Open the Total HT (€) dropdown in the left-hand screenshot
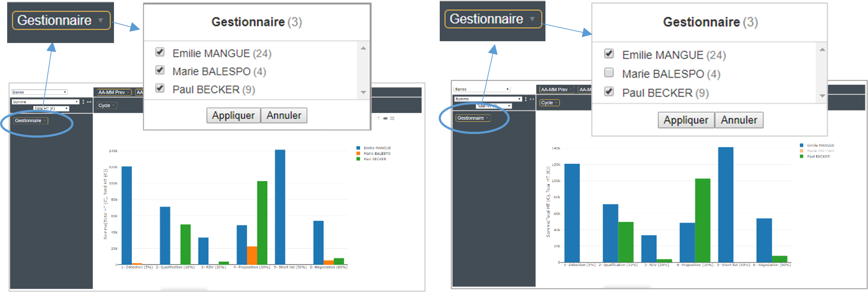The height and width of the screenshot is (292, 868). click(51, 109)
